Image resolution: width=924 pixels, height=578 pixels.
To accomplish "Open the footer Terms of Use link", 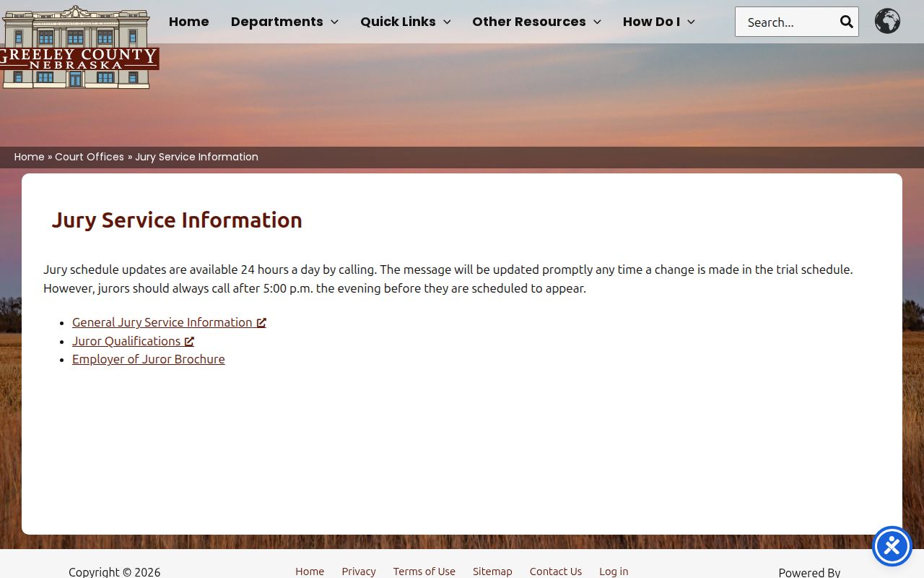I will click(424, 571).
